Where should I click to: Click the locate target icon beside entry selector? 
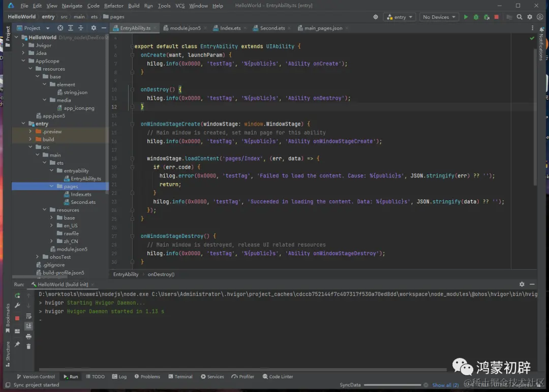point(376,17)
